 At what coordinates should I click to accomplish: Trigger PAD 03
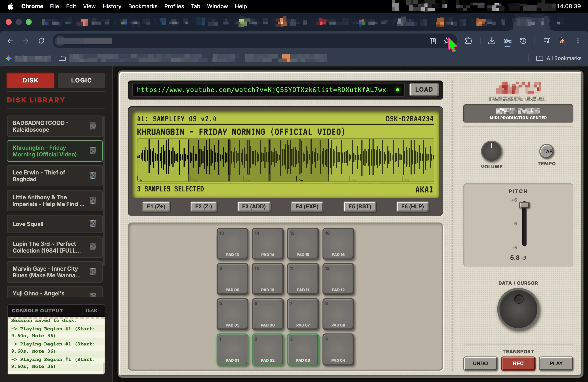[x=303, y=349]
